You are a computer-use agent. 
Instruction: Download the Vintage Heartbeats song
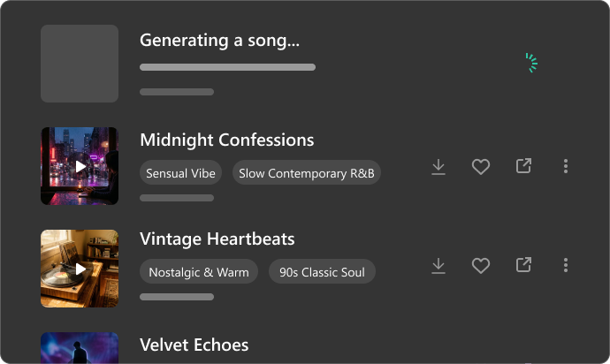(438, 266)
